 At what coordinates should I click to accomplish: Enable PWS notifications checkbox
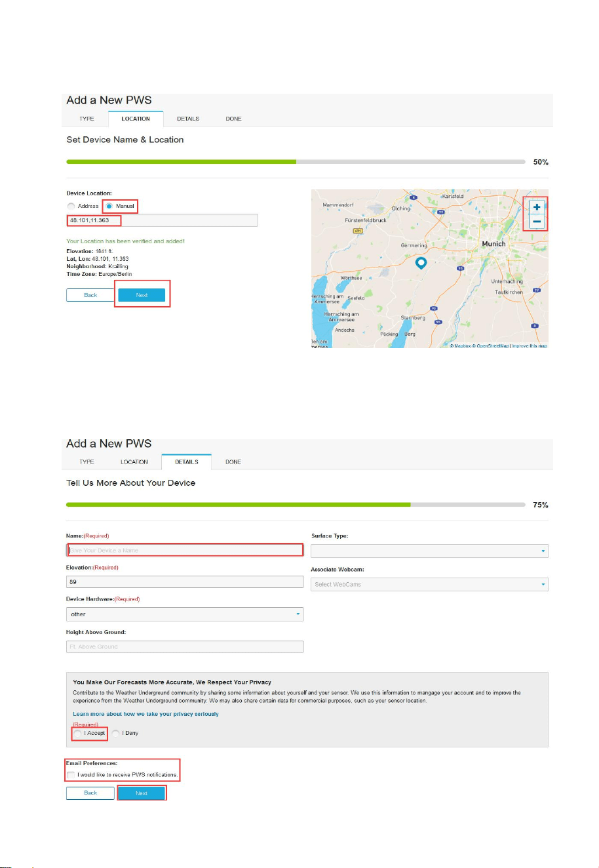pyautogui.click(x=71, y=775)
